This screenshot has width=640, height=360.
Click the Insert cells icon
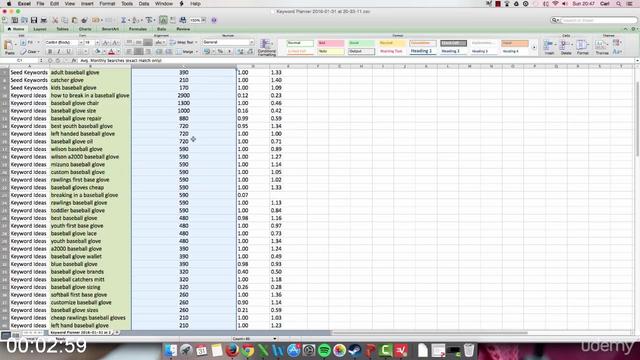549,47
